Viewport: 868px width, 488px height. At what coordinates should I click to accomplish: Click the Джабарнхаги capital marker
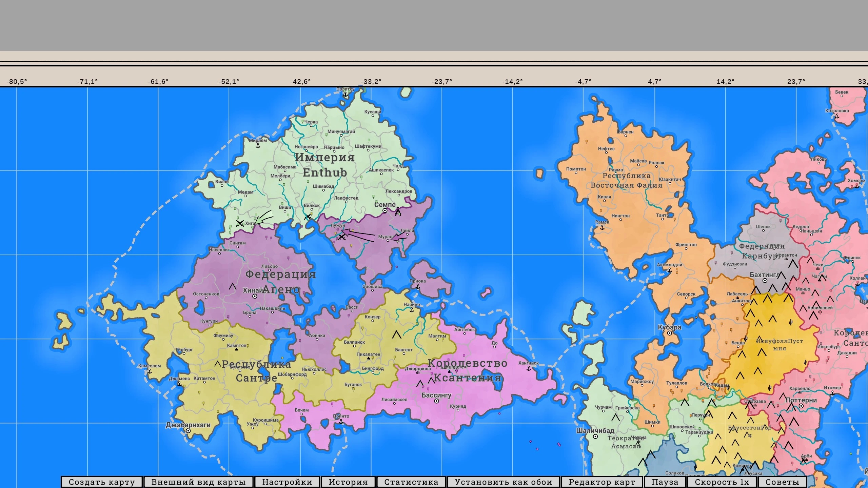pos(188,431)
